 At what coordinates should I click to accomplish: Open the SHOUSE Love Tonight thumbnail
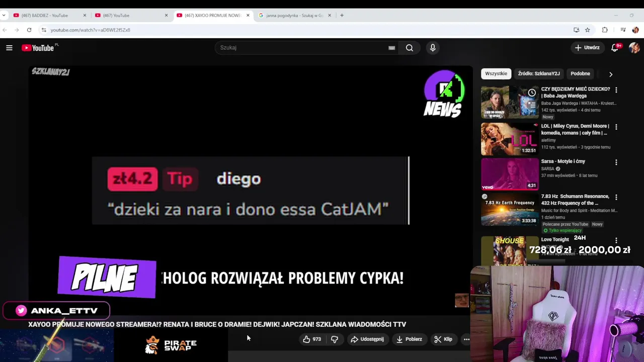point(510,250)
